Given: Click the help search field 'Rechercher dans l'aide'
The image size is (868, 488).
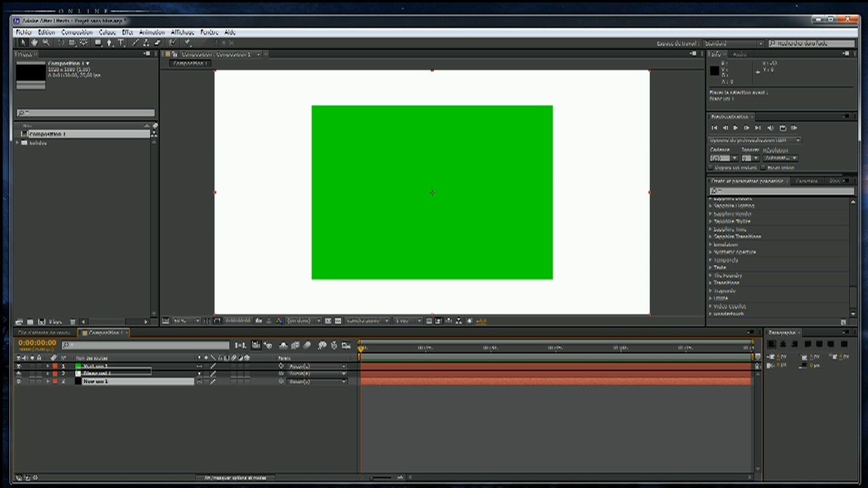Looking at the screenshot, I should [x=811, y=43].
